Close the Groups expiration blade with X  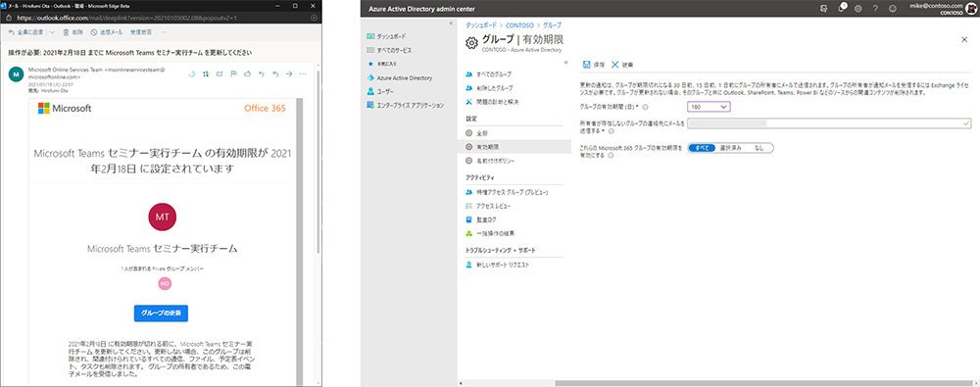964,39
